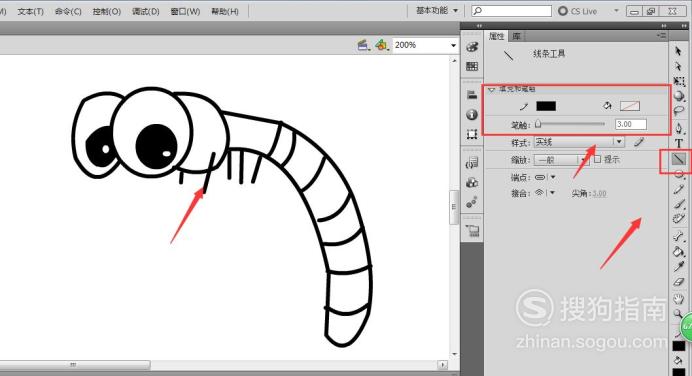Select the Eyedropper tool
Image resolution: width=692 pixels, height=376 pixels.
(x=679, y=267)
